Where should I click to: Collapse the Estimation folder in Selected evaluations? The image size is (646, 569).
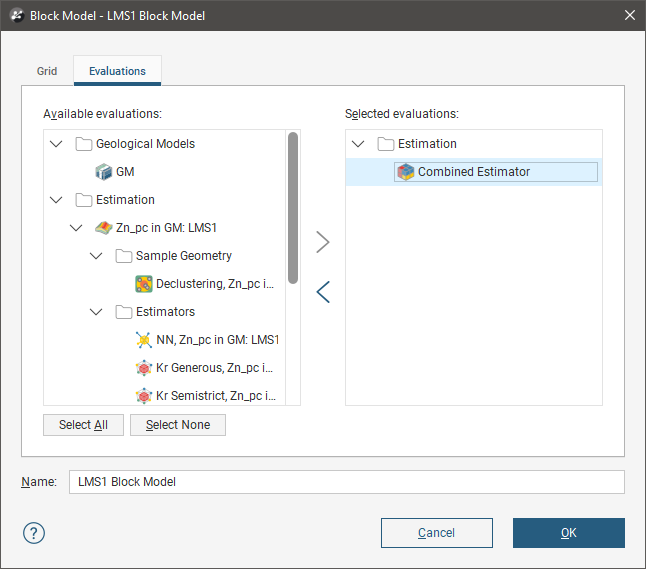click(x=358, y=144)
